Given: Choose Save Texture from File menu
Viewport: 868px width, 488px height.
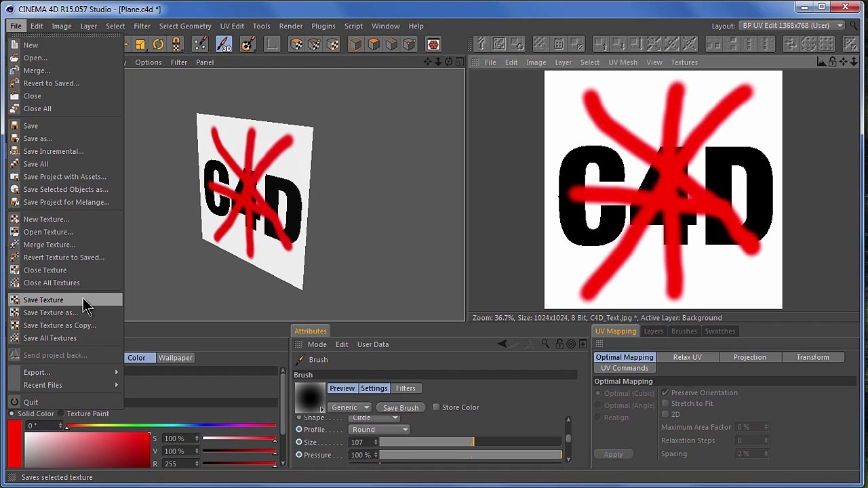Looking at the screenshot, I should click(x=66, y=300).
